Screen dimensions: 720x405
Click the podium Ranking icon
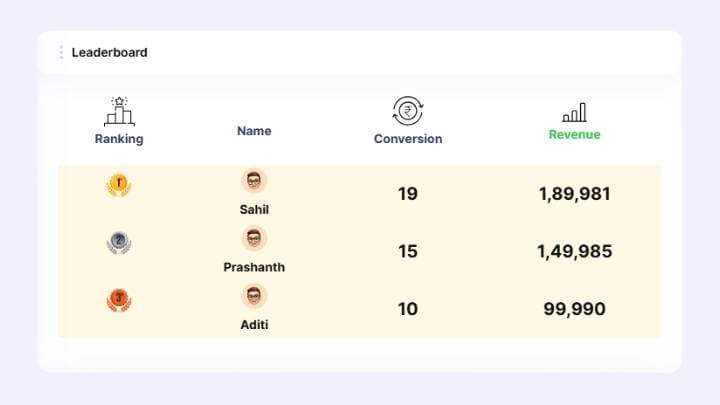point(119,110)
